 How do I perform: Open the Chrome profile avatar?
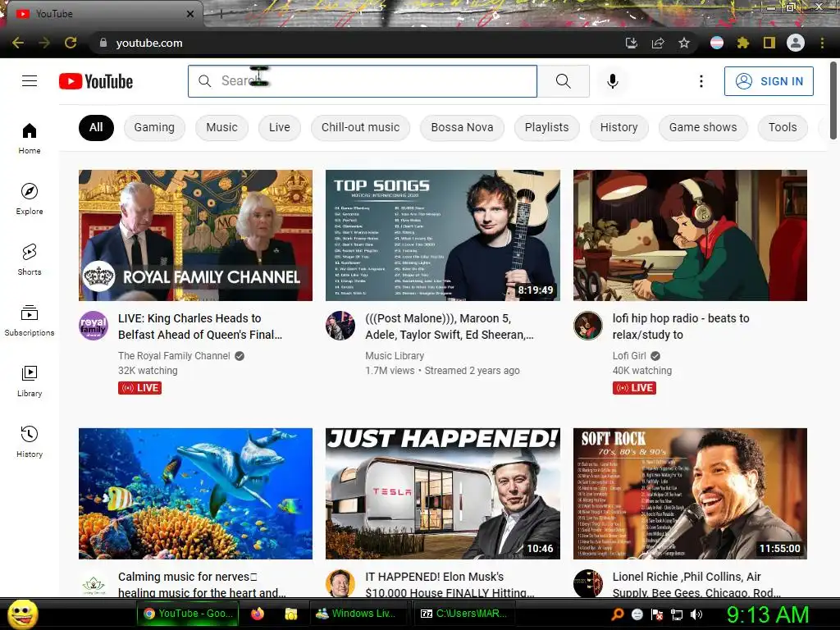[796, 43]
